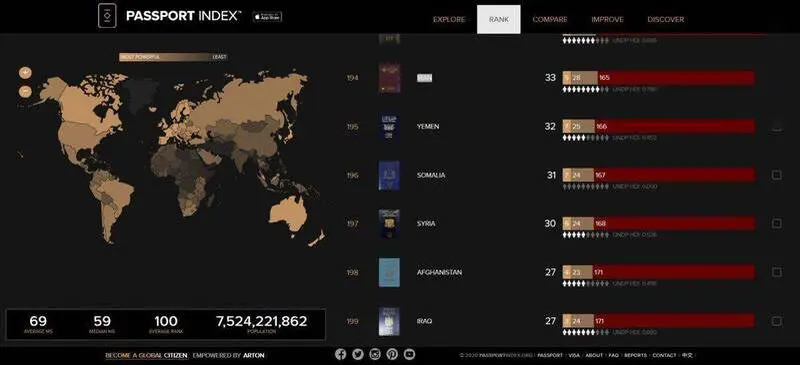Tick the compare checkbox for Afghanistan
The width and height of the screenshot is (800, 365).
[x=777, y=272]
